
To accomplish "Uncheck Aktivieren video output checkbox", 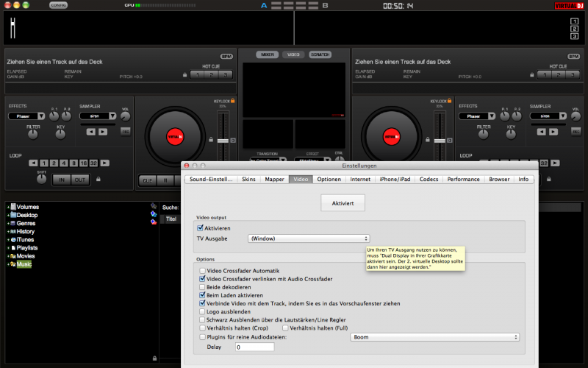I will point(200,228).
